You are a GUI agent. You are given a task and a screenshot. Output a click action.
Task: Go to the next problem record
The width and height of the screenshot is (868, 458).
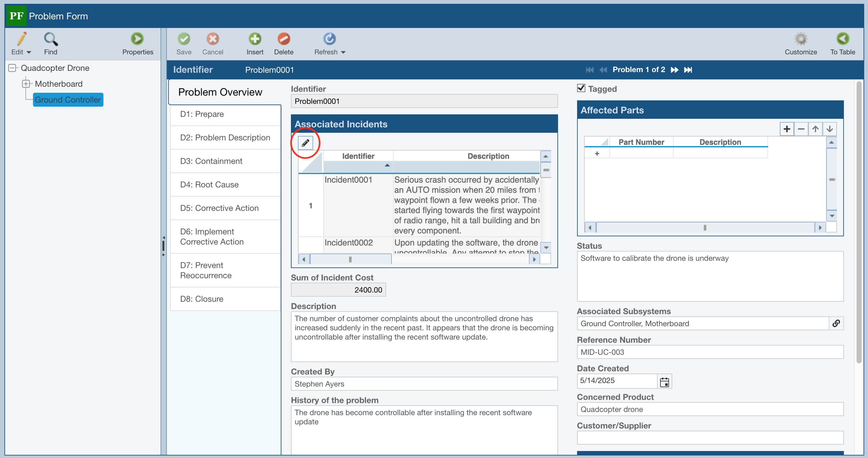pos(674,70)
